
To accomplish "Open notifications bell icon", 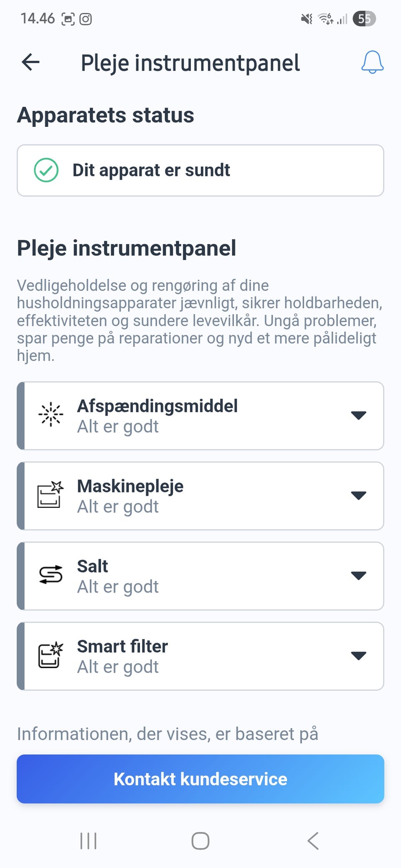I will pos(372,63).
